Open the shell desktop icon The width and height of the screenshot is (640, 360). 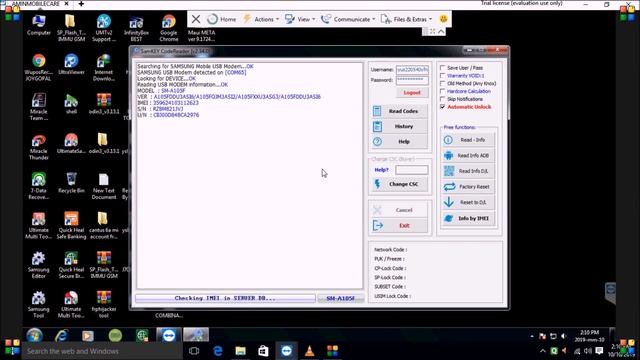tap(71, 103)
